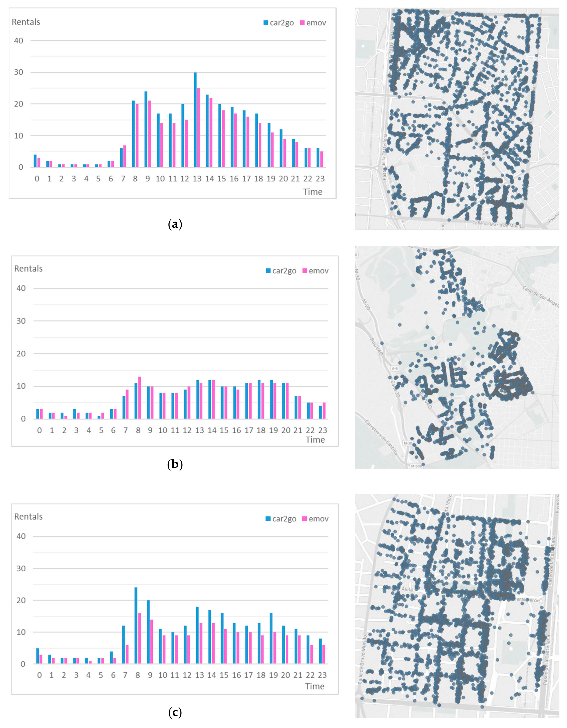The image size is (567, 728).
Task: Click the pink emov legend swatch in chart (b)
Action: [x=305, y=271]
